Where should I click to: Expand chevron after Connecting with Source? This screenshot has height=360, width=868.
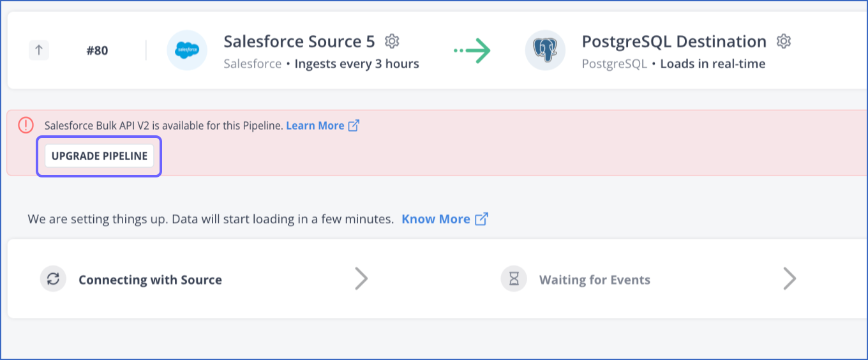[361, 279]
